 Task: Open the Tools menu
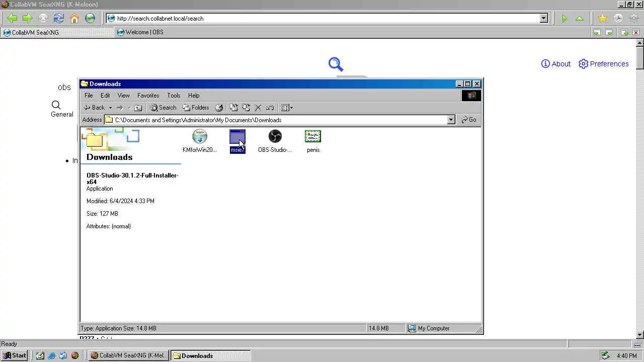tap(174, 96)
